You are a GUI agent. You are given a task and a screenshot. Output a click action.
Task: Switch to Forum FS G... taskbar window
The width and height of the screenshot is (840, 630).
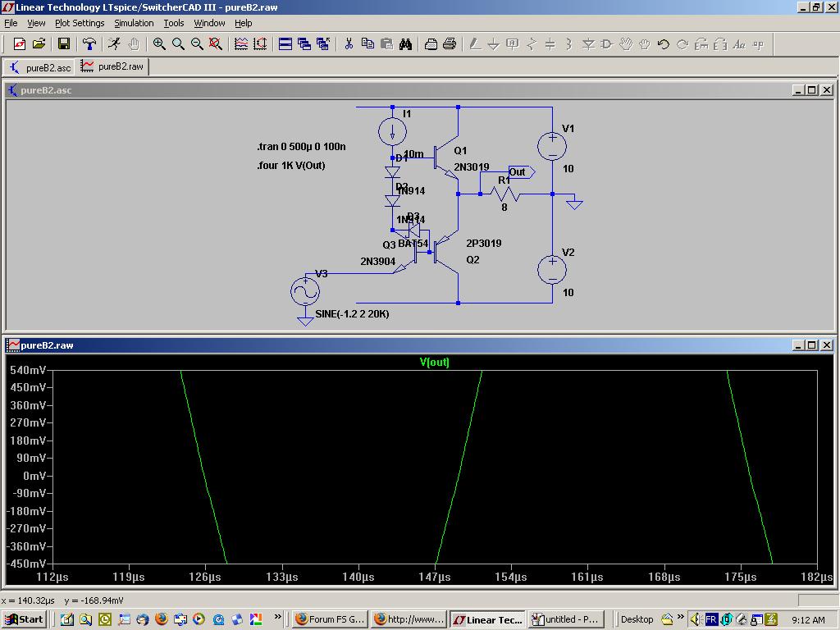(329, 619)
